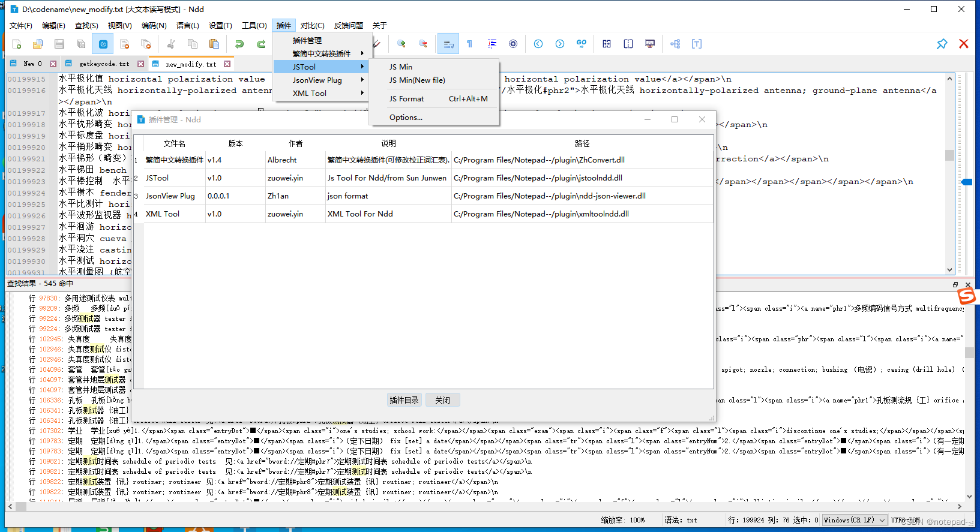Click the GO jump-to-line icon
980x532 pixels.
582,44
